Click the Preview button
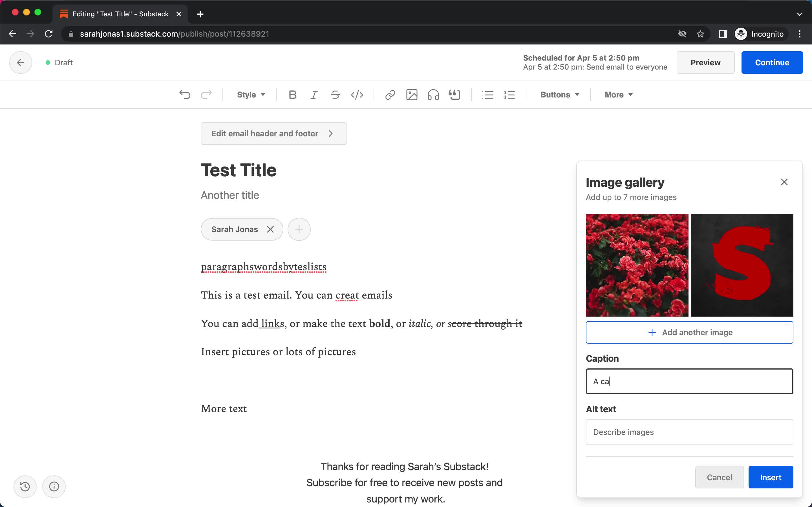This screenshot has height=507, width=812. coord(705,62)
